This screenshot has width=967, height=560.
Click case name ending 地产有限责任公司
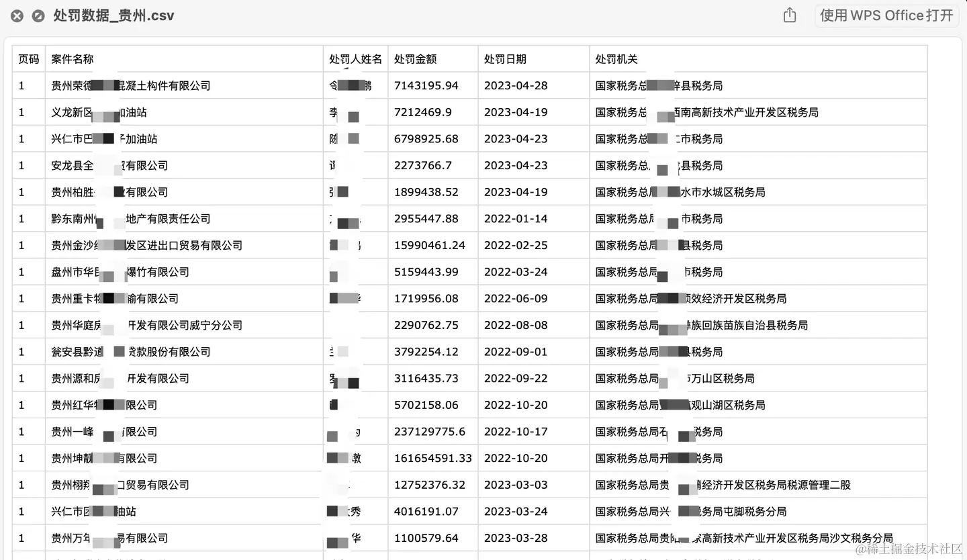point(184,219)
